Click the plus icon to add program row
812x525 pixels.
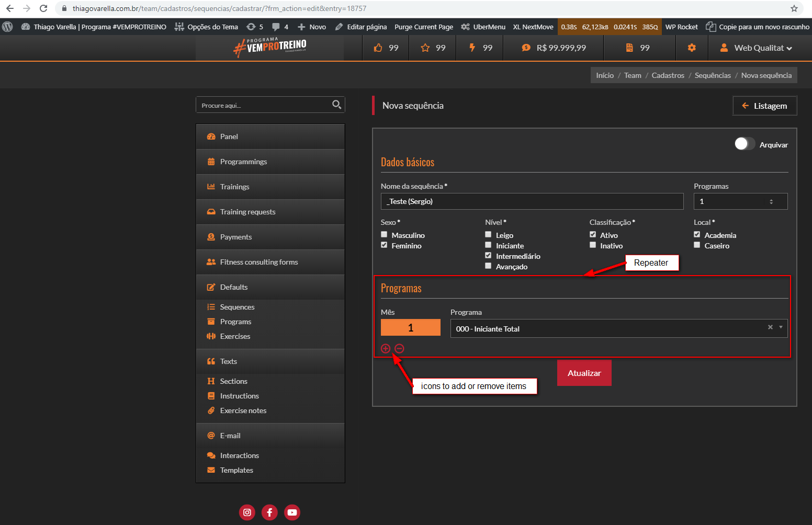click(x=386, y=349)
